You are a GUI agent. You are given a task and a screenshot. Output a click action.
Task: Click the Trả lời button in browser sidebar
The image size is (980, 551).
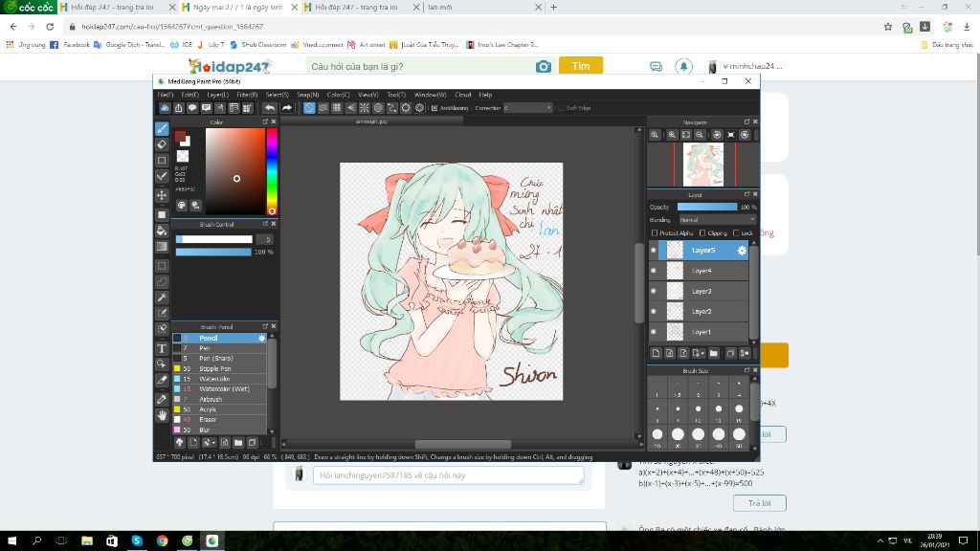pyautogui.click(x=759, y=503)
